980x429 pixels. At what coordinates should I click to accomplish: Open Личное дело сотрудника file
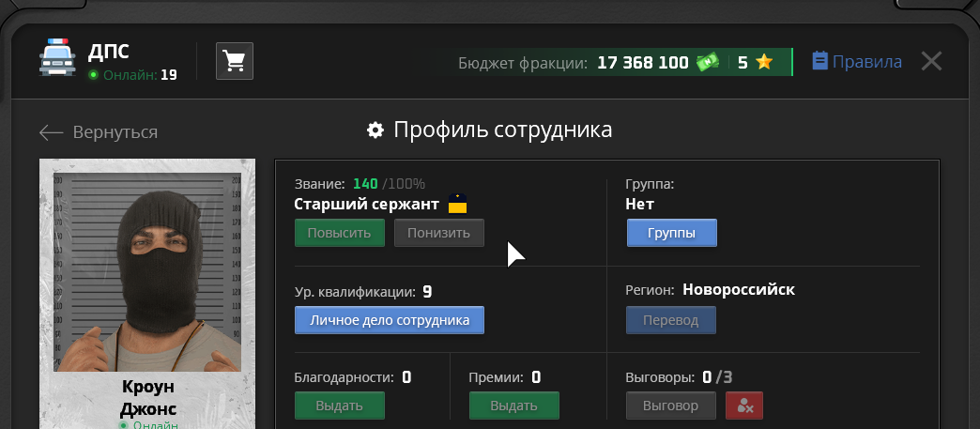pyautogui.click(x=389, y=320)
